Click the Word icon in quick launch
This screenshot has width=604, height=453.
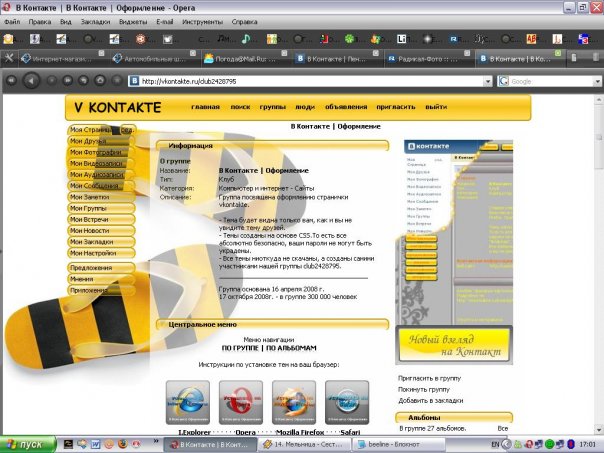pos(95,444)
